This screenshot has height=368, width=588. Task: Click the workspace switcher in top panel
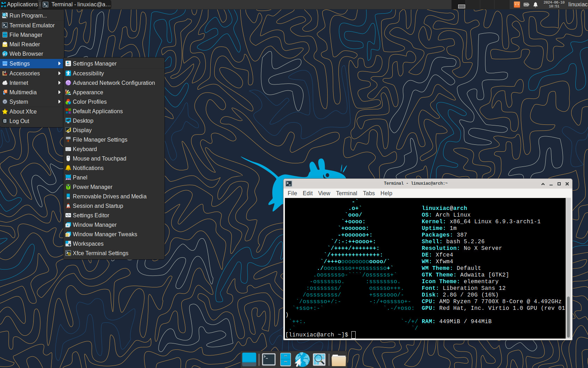tap(481, 5)
